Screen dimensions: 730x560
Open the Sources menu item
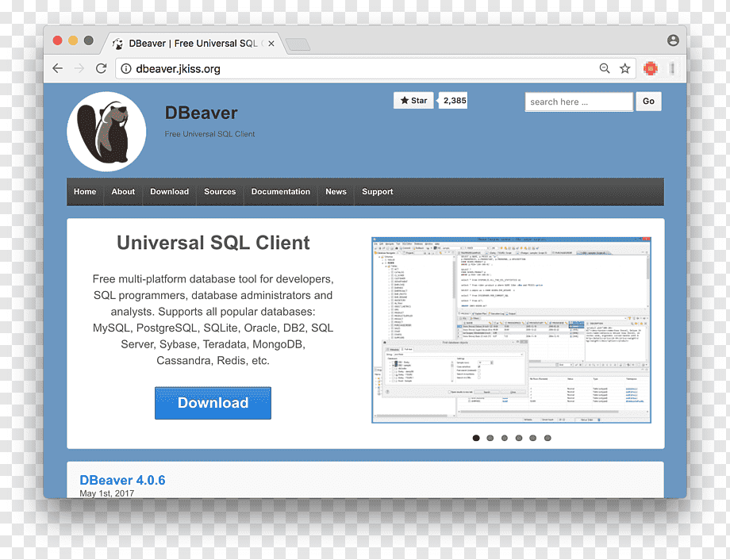220,192
